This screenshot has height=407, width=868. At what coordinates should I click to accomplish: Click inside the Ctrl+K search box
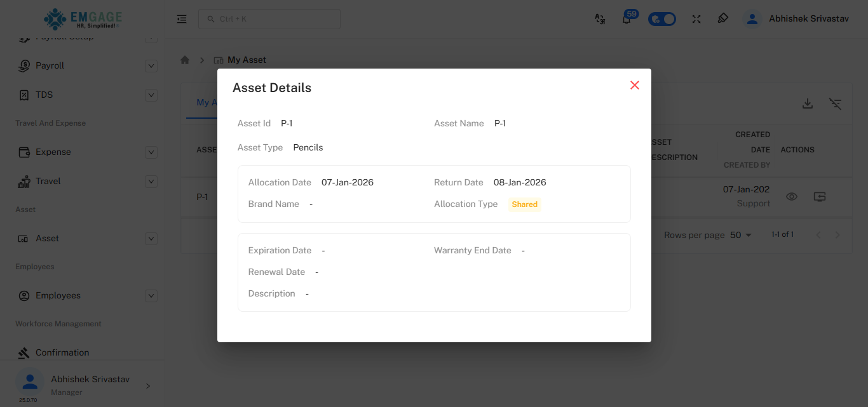(x=269, y=18)
